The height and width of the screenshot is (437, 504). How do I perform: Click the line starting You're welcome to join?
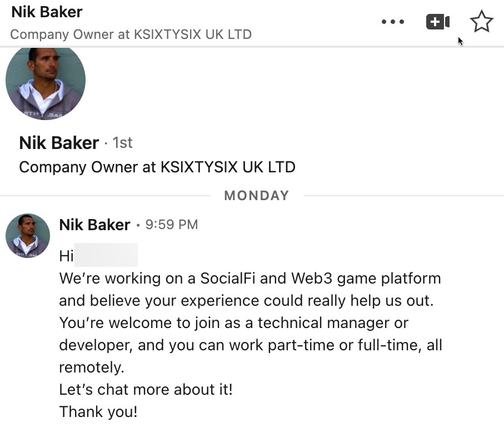(233, 322)
